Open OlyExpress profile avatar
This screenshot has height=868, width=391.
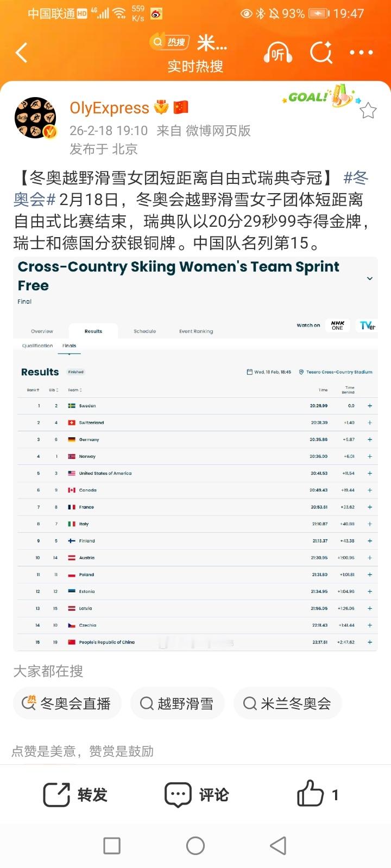click(x=35, y=118)
